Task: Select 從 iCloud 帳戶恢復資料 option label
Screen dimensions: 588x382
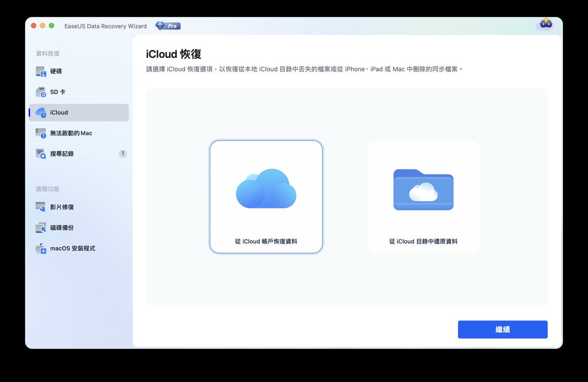Action: tap(266, 242)
